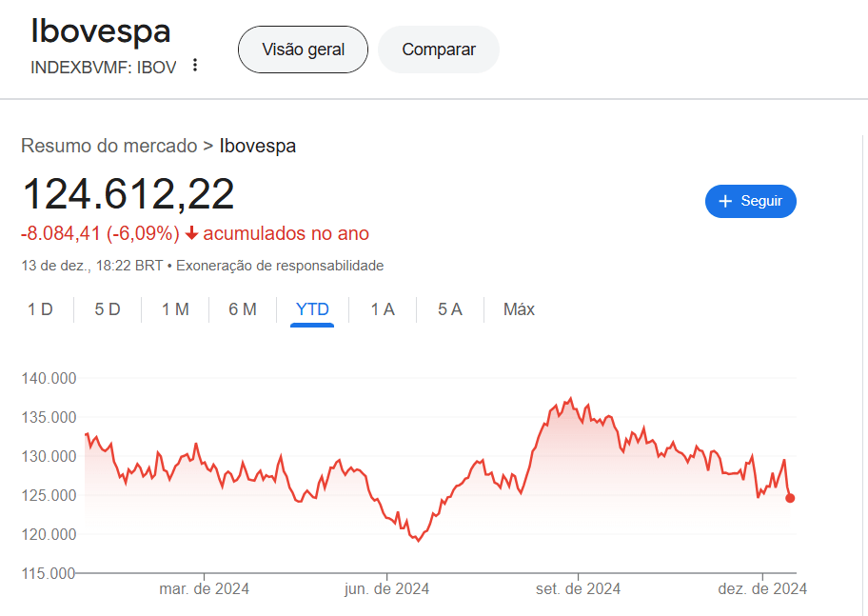Select the YTD time range

click(x=312, y=309)
